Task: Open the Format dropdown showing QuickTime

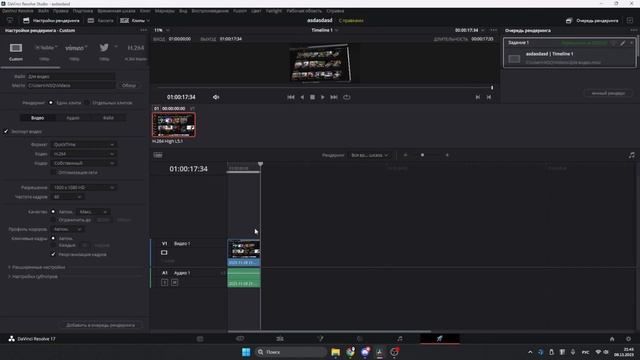Action: (x=84, y=144)
